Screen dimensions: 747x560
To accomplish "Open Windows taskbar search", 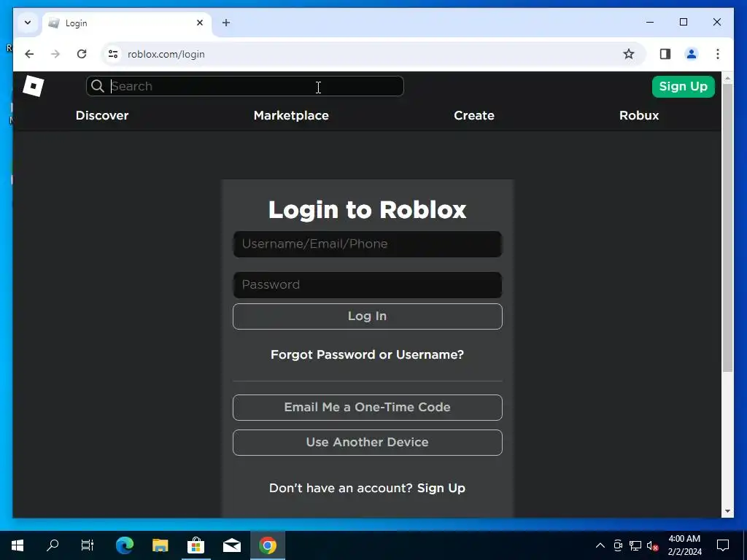I will 53,545.
